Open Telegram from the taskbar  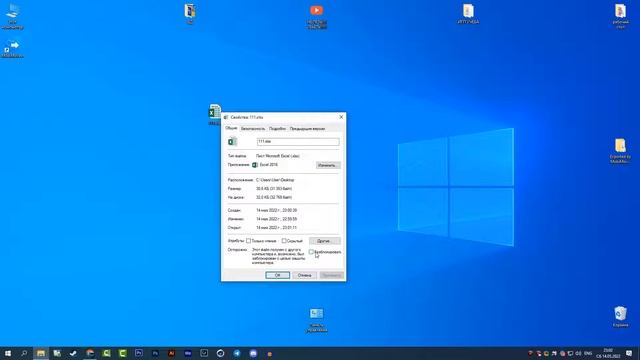237,353
